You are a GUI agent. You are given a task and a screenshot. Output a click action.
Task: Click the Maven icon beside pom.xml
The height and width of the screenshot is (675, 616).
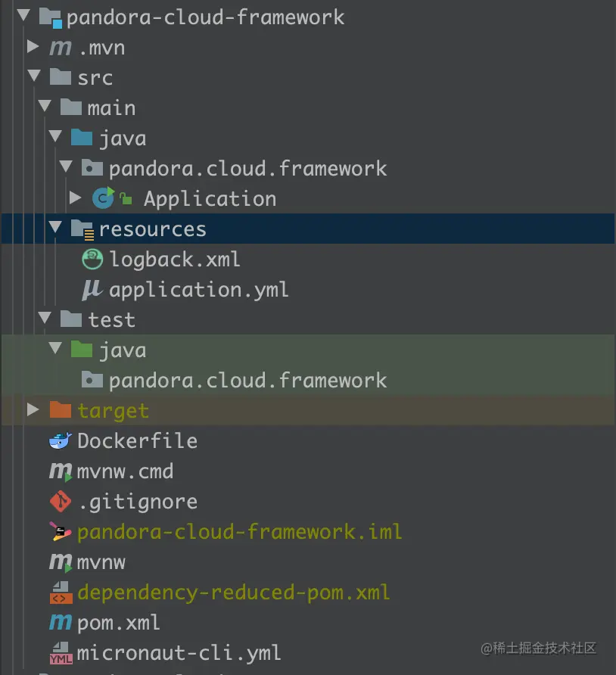click(60, 623)
